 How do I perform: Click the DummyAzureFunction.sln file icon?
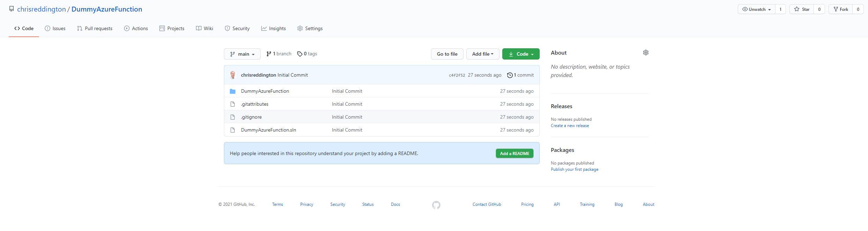233,130
